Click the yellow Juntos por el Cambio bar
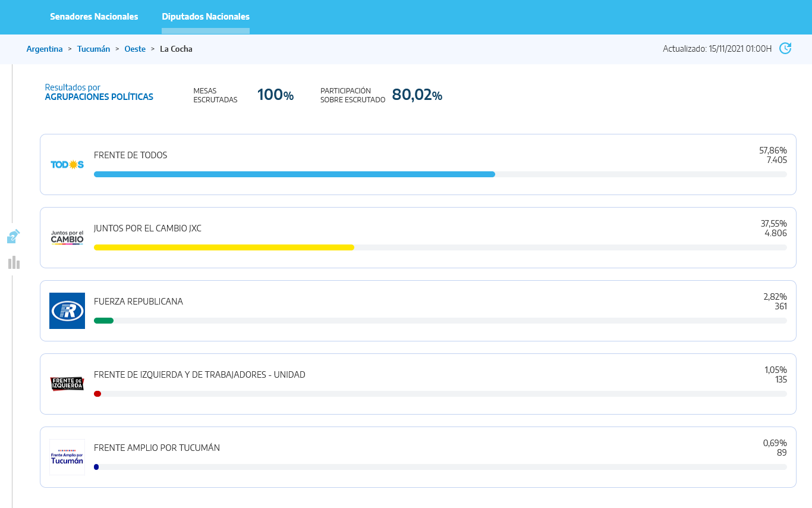 224,247
